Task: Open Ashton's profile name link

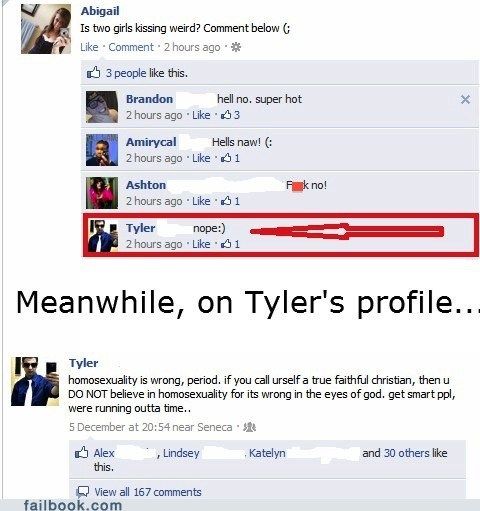Action: 146,185
